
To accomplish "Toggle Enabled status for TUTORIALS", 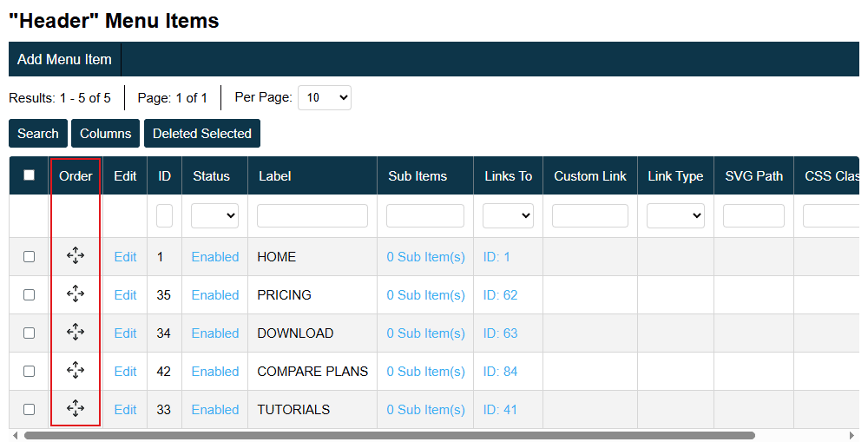I will [214, 410].
